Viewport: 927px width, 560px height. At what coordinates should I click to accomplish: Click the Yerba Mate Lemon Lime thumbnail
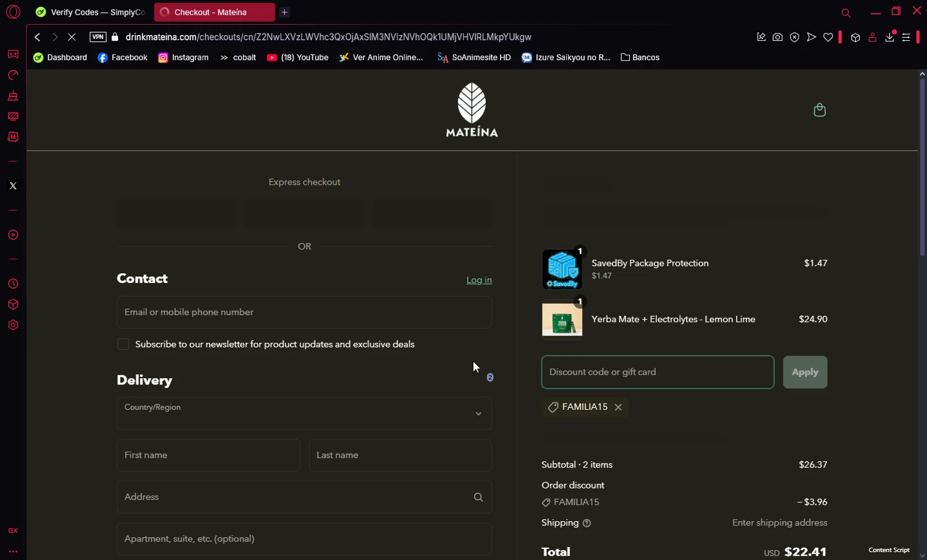[562, 320]
